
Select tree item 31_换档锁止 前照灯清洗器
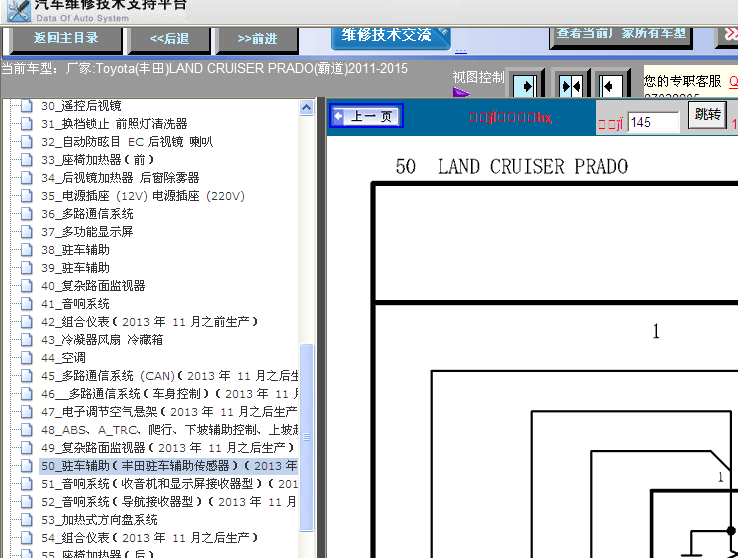[x=114, y=124]
